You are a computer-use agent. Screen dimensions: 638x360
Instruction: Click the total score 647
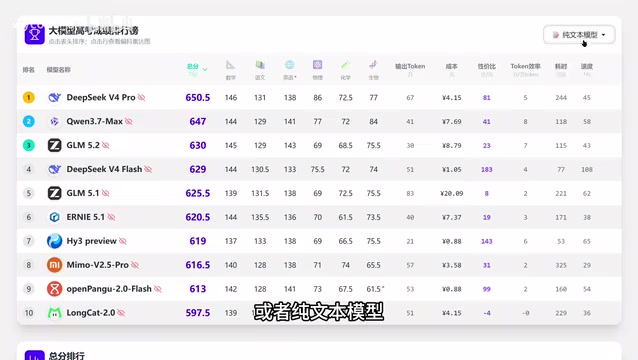pyautogui.click(x=198, y=121)
